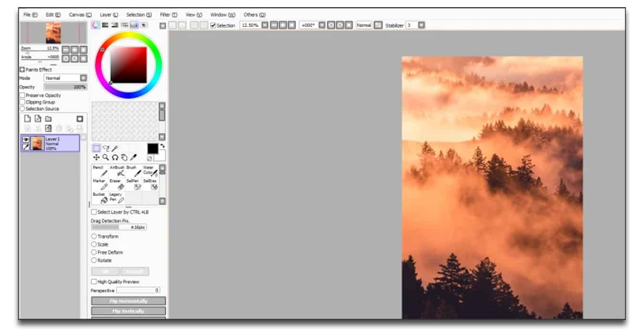The width and height of the screenshot is (644, 331).
Task: Open the Others menu
Action: pos(255,15)
